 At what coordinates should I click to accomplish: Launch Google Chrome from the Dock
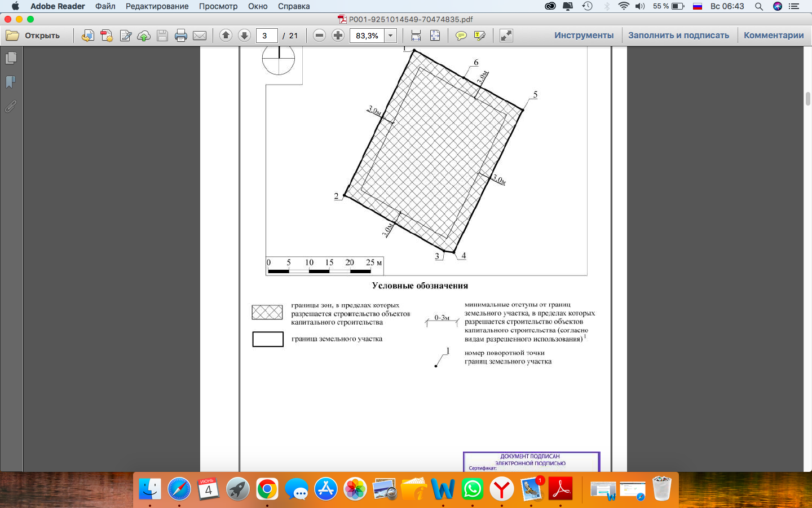click(x=267, y=489)
